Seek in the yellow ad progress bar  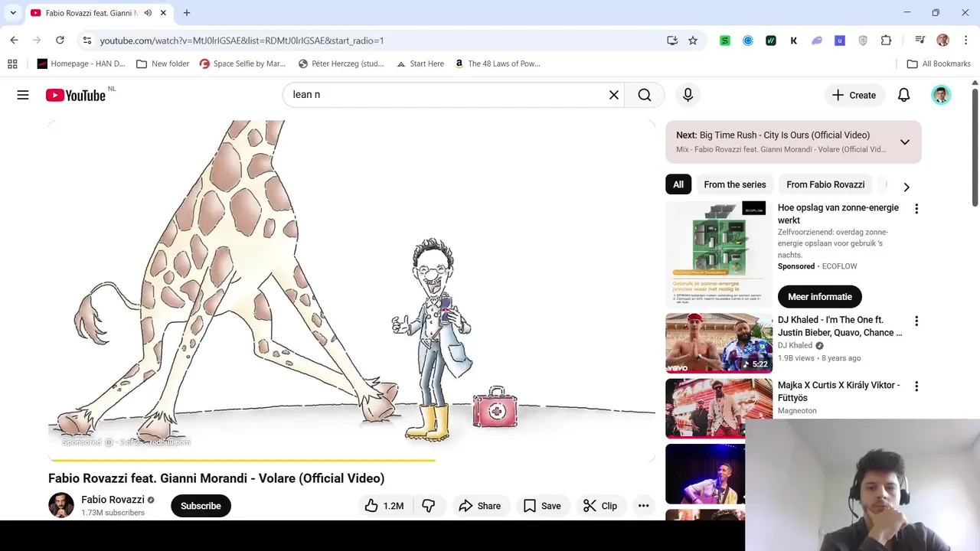click(x=351, y=460)
